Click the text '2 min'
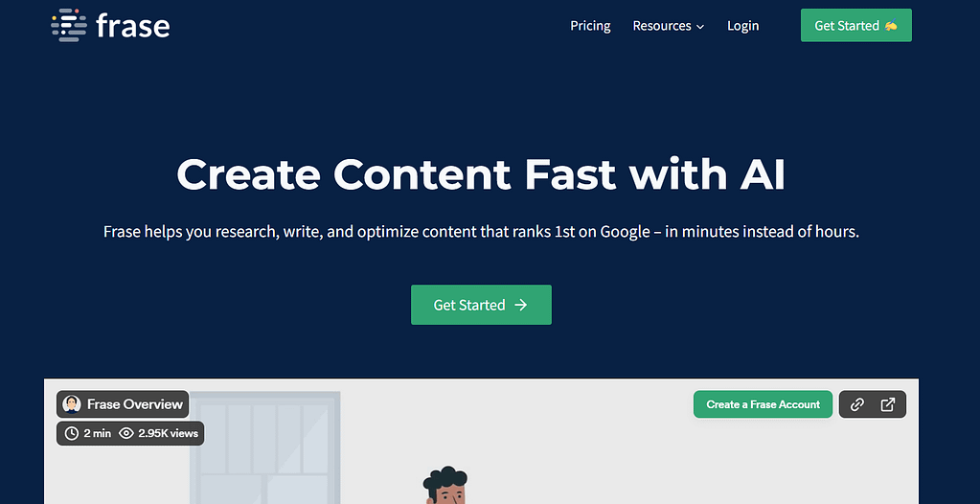980x504 pixels. pyautogui.click(x=98, y=433)
